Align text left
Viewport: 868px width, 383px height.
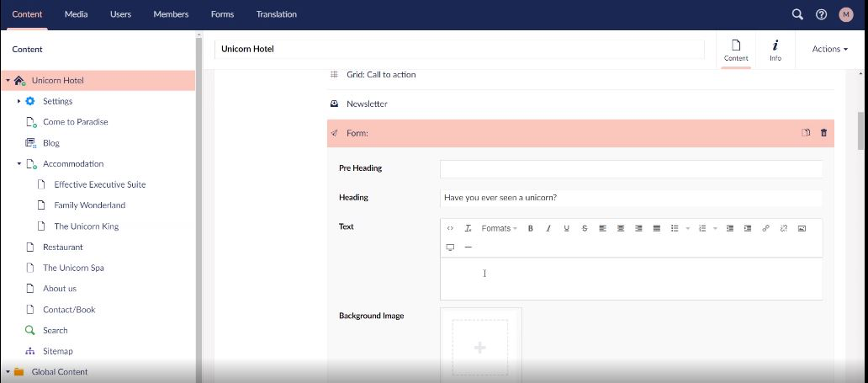coord(602,228)
